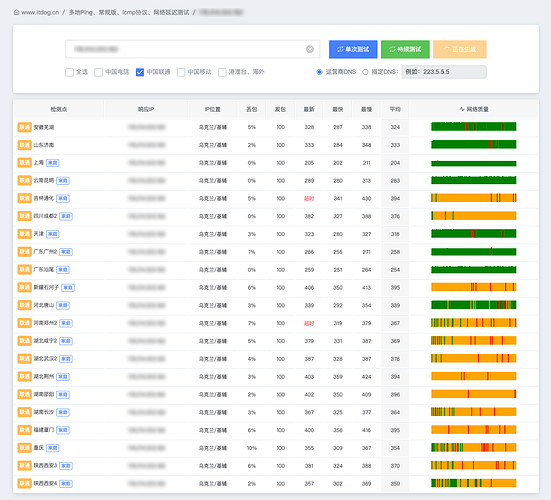This screenshot has width=551, height=500.
Task: Sort by 发包 column header
Action: [x=280, y=109]
